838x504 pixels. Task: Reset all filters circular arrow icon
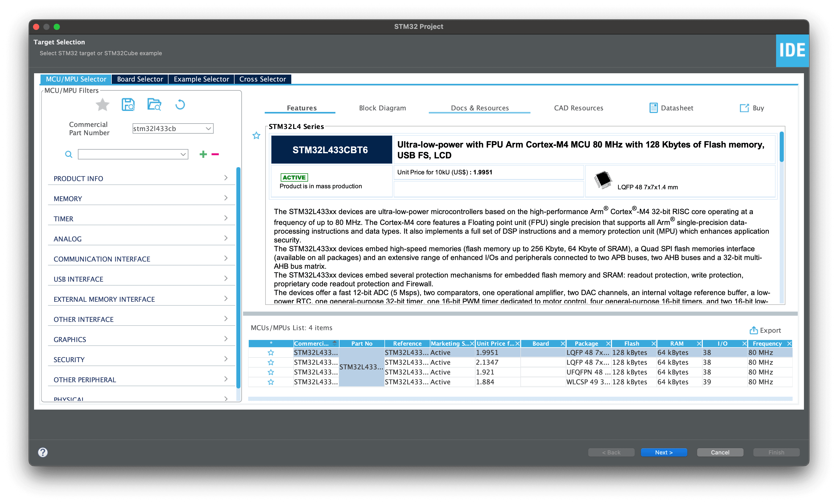180,105
